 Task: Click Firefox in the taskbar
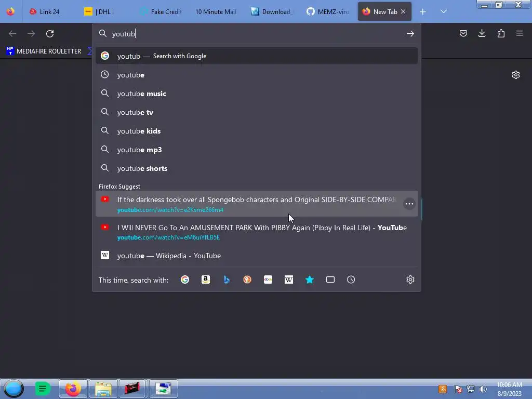click(x=73, y=389)
